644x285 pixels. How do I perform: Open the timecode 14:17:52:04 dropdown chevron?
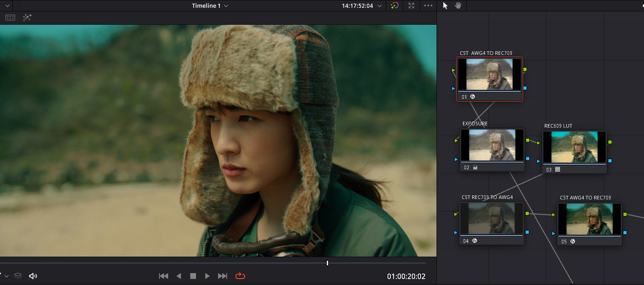point(379,6)
